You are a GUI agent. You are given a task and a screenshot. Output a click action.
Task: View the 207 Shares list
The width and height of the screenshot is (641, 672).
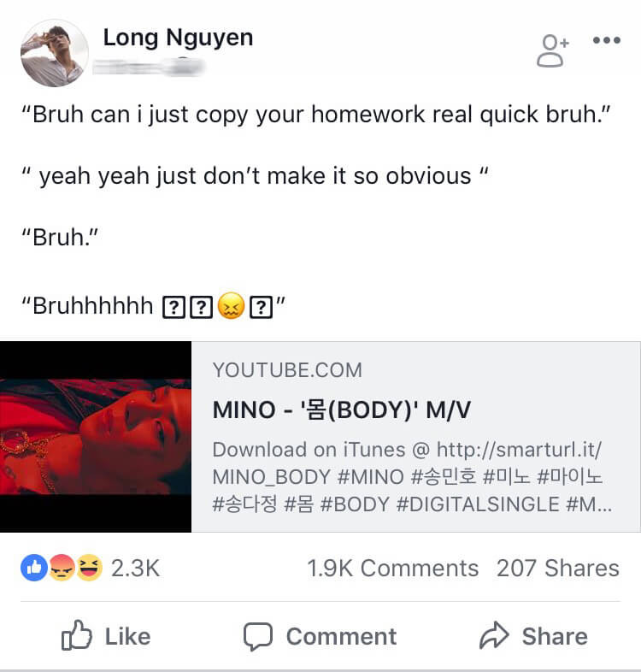pyautogui.click(x=558, y=569)
